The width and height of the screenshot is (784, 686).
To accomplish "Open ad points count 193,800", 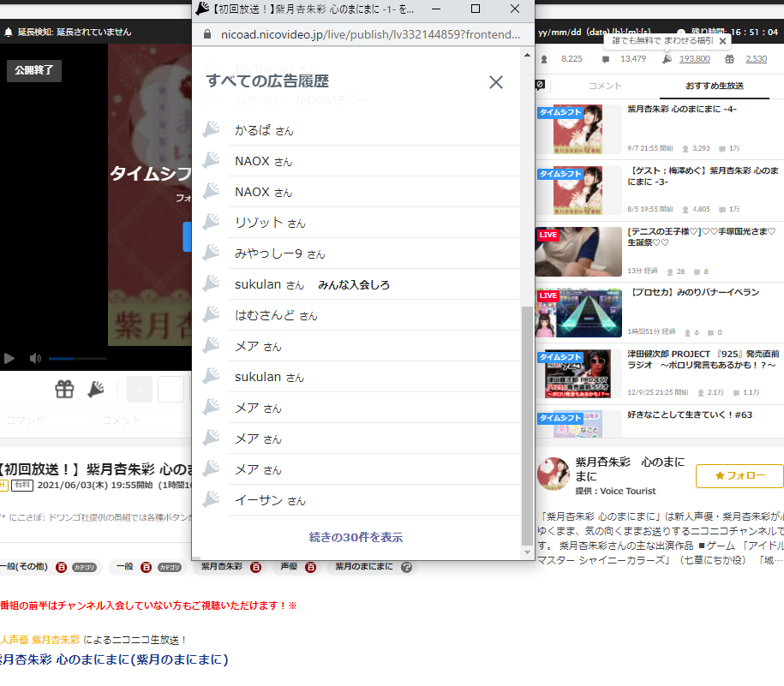I will [694, 59].
